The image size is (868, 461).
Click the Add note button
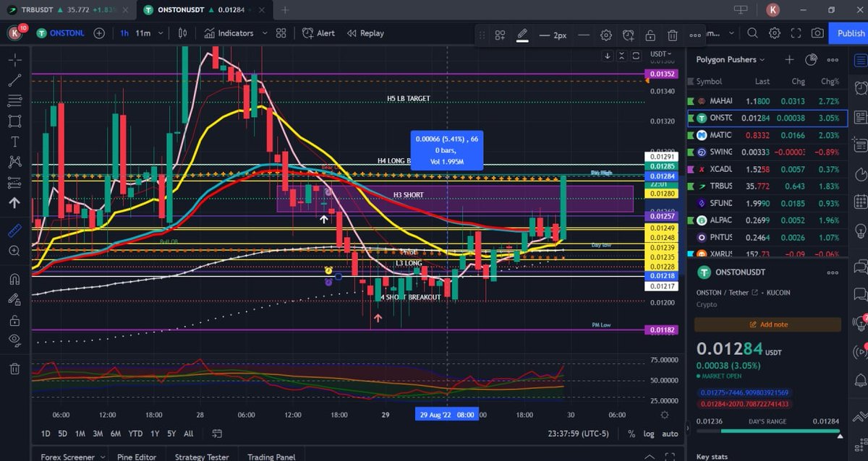point(767,324)
